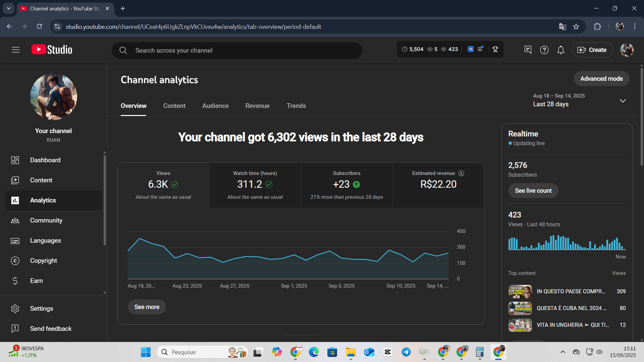
Task: Select the Views metric card
Action: 163,185
